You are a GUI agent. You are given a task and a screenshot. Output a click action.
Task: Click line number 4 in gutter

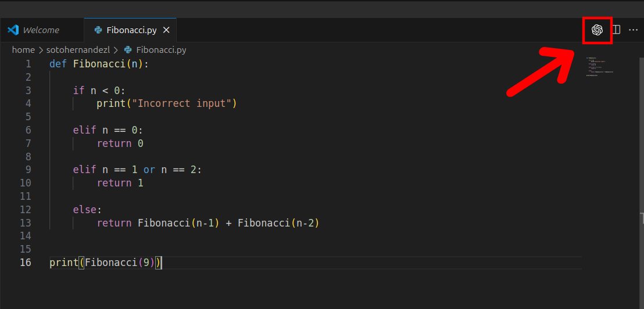coord(28,103)
